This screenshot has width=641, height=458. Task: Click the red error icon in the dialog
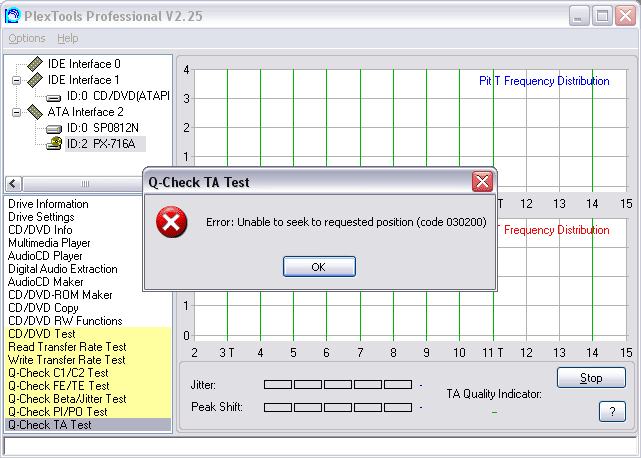coord(172,222)
